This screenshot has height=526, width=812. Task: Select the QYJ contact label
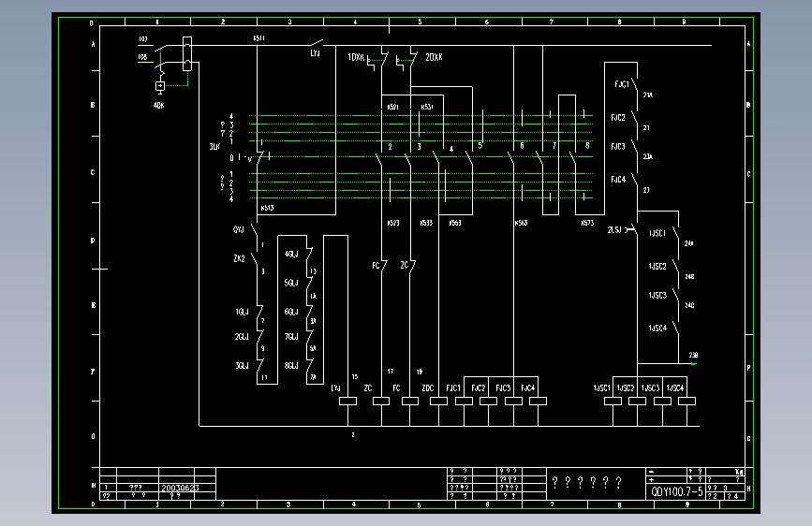(x=238, y=229)
